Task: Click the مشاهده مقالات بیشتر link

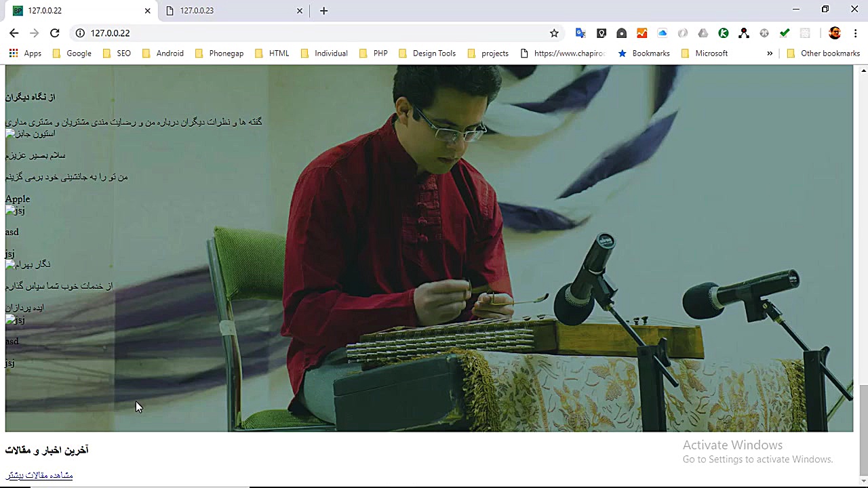Action: 39,475
